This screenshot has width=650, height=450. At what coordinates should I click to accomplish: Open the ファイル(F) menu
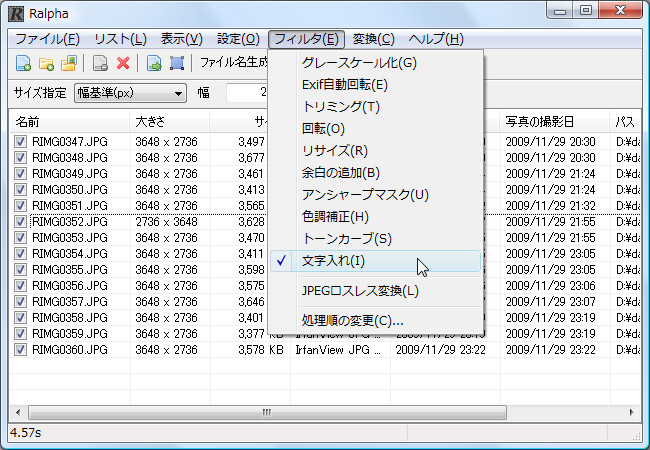[x=47, y=39]
